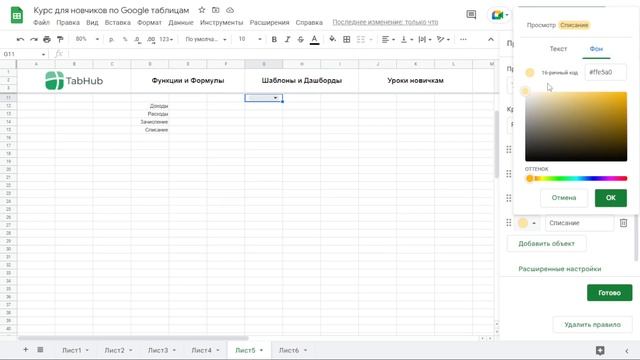
Task: Collapse the side panel arrow at the bottom right
Action: click(x=627, y=351)
